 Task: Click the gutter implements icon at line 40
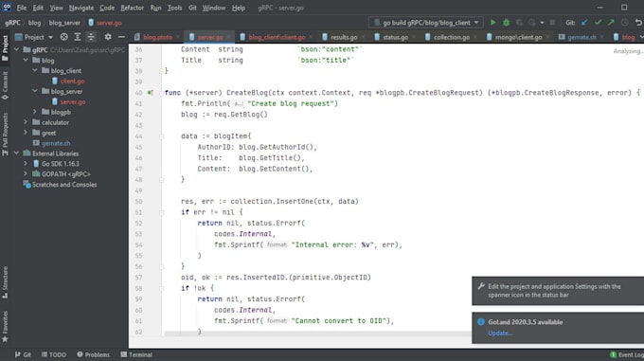[x=151, y=93]
